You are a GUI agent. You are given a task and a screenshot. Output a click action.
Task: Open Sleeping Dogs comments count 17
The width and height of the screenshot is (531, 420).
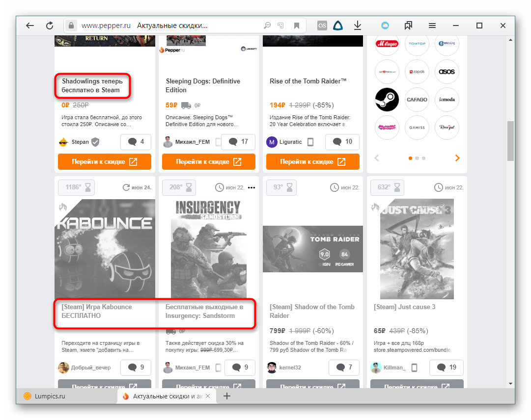tap(238, 142)
